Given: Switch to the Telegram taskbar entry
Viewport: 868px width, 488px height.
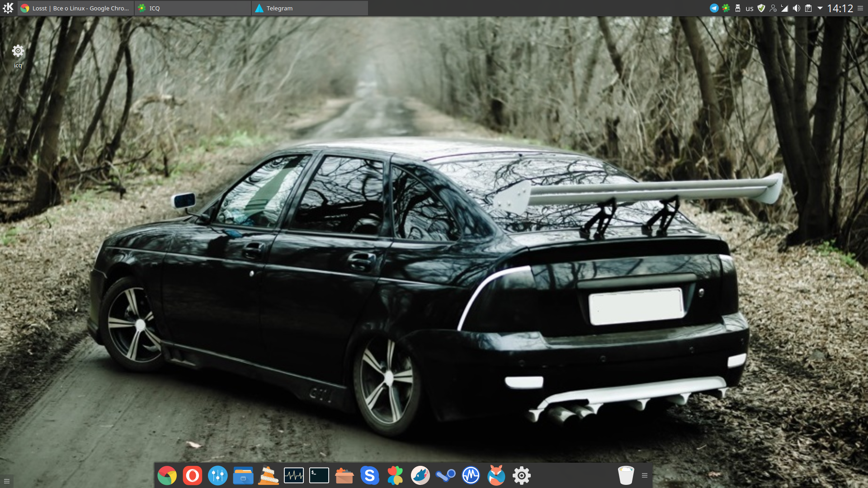Looking at the screenshot, I should [x=310, y=8].
